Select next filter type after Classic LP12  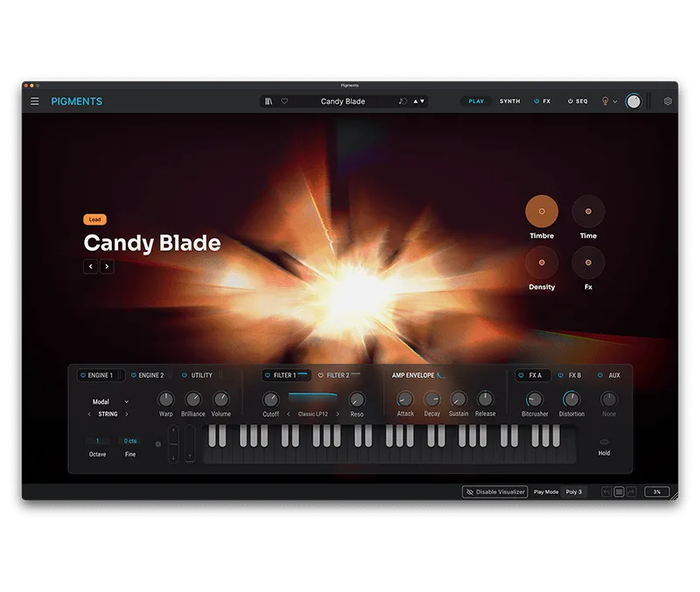click(338, 414)
